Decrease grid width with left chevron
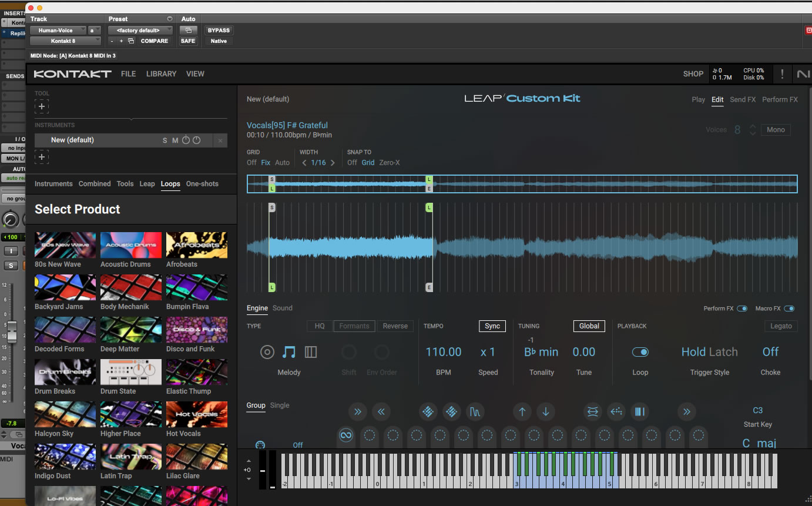Image resolution: width=812 pixels, height=506 pixels. (x=304, y=163)
